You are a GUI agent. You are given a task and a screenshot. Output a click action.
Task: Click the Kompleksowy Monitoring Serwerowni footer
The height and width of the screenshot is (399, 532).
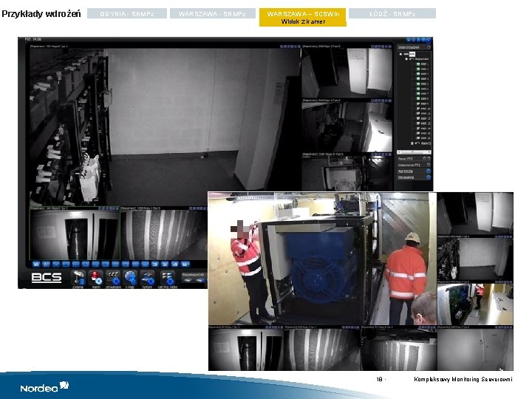click(x=463, y=379)
